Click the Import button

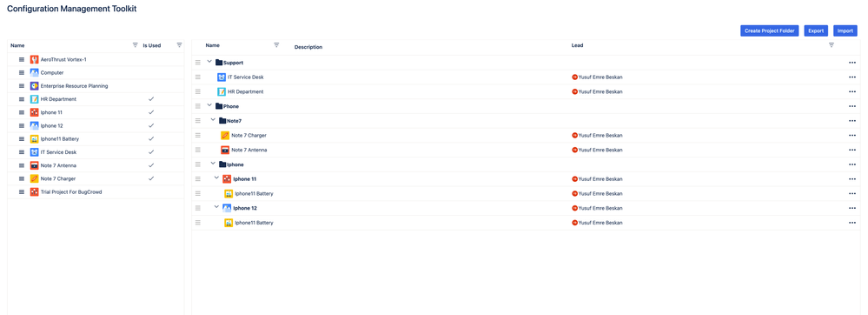(845, 31)
